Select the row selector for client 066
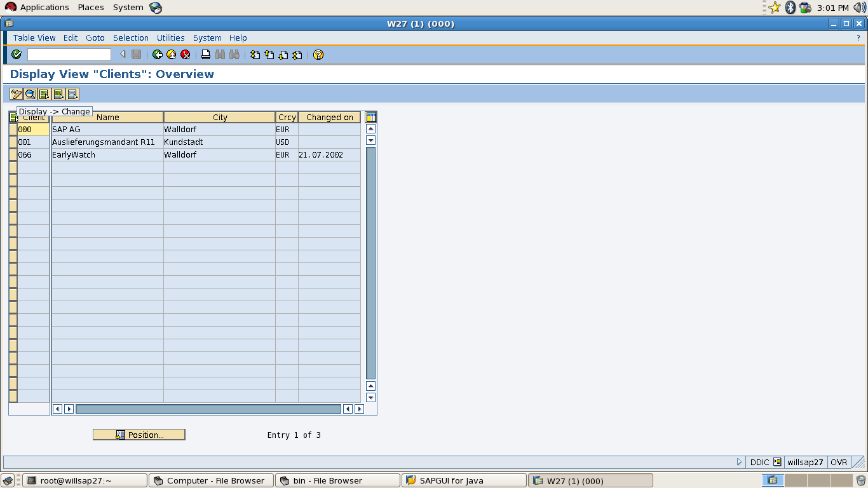This screenshot has width=868, height=488. tap(13, 154)
